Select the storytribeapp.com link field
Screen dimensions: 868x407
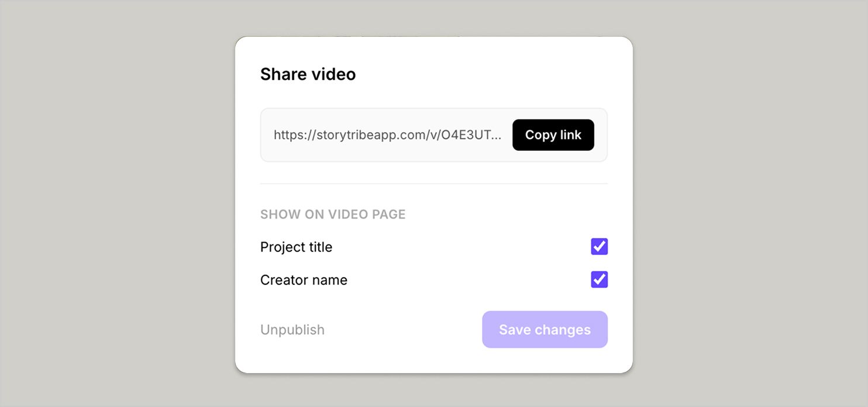pos(387,135)
